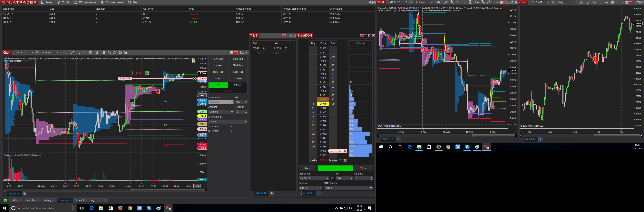Open Windows Start menu on left taskbar

point(5,208)
